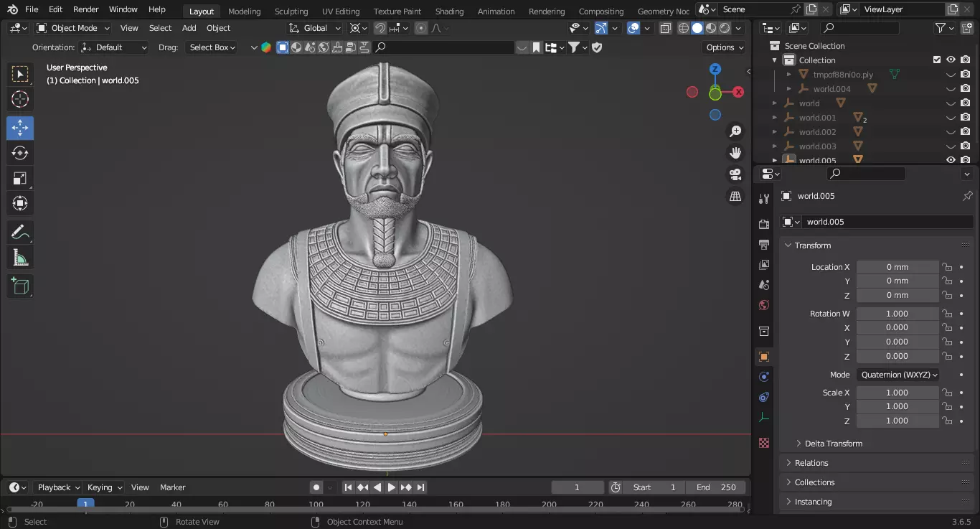Expand world.002 in the outliner
980x529 pixels.
[x=774, y=132]
